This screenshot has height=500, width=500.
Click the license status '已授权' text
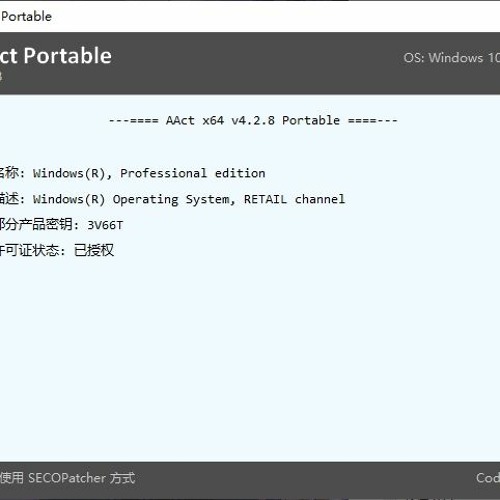[x=94, y=250]
